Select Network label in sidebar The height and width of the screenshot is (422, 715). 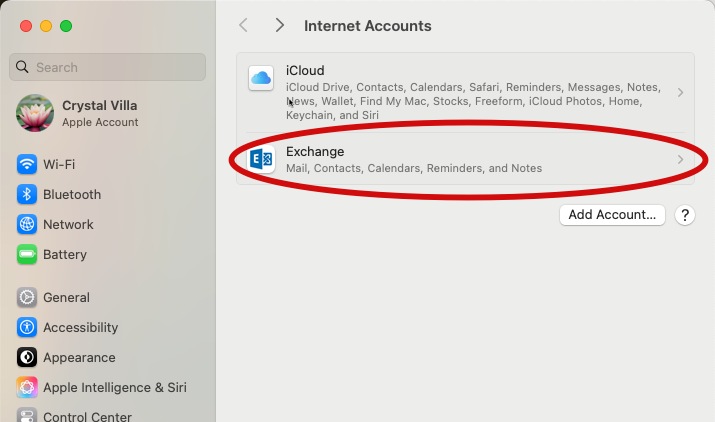click(x=68, y=224)
